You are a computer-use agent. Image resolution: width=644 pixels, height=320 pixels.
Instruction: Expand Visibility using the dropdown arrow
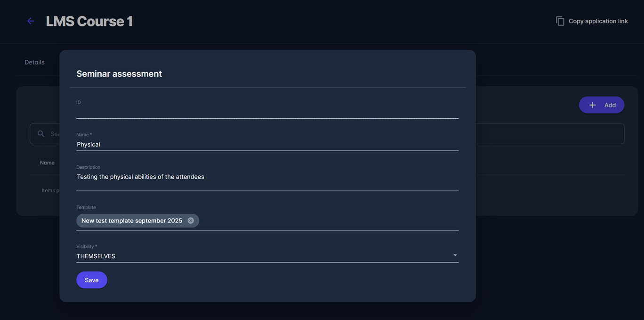click(x=455, y=255)
